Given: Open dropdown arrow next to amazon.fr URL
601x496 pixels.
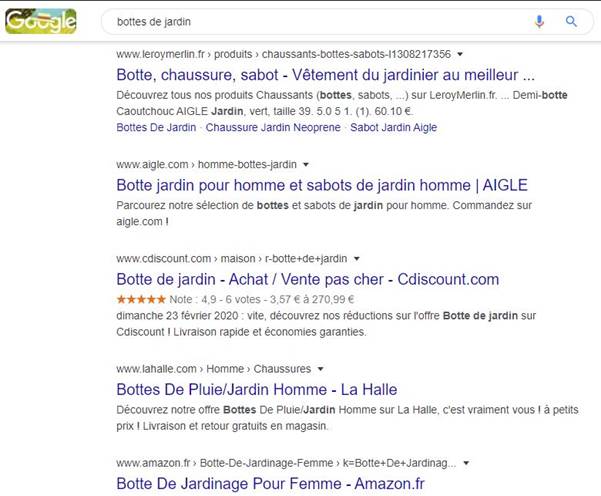Looking at the screenshot, I should [466, 463].
